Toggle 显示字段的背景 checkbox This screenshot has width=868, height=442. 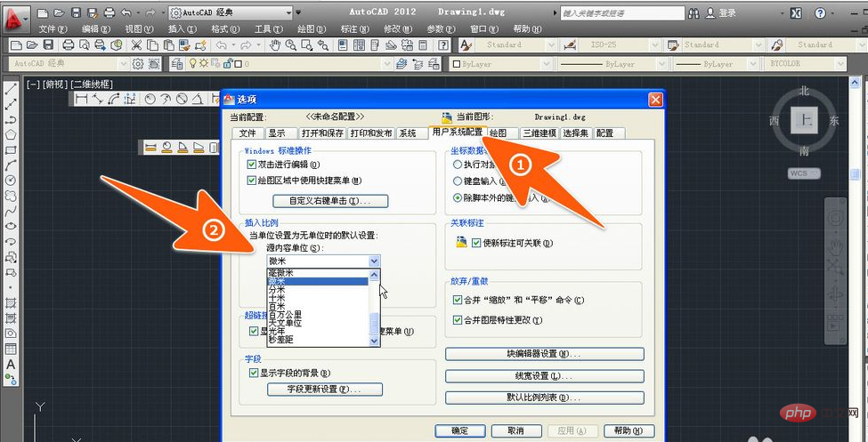[x=254, y=373]
